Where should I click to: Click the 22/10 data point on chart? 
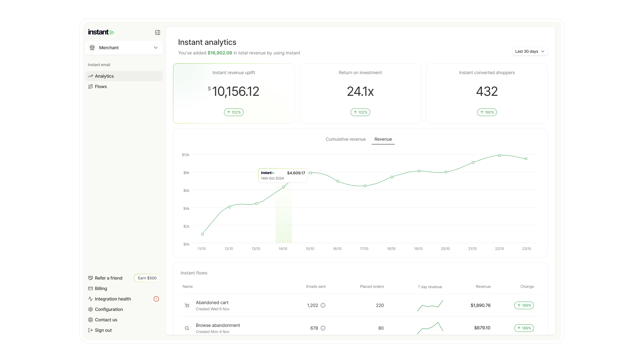(499, 156)
